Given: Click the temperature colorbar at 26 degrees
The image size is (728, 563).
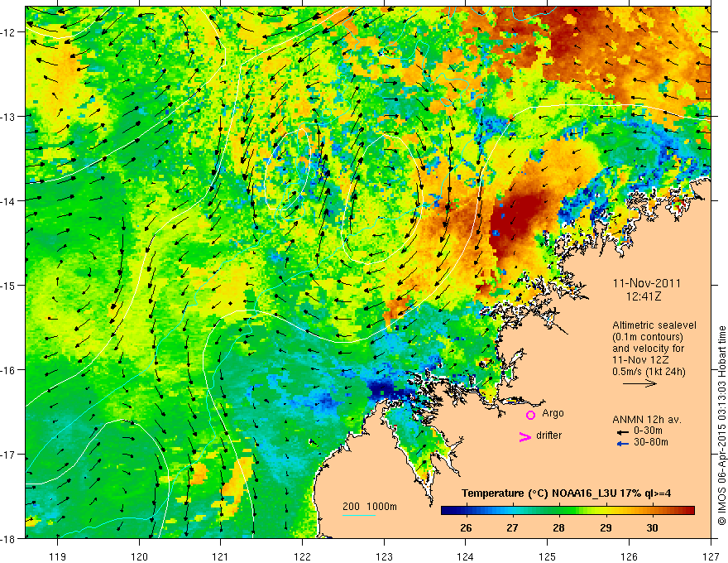Looking at the screenshot, I should pyautogui.click(x=466, y=511).
